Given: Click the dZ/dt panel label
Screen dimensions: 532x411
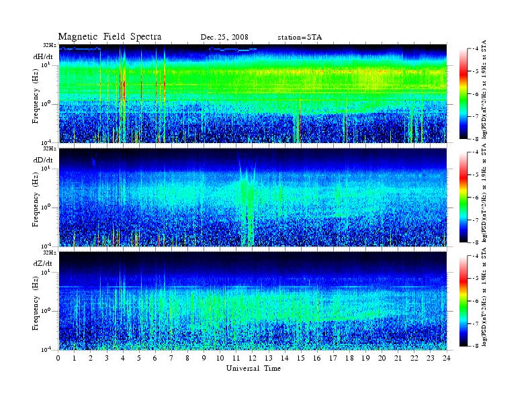Looking at the screenshot, I should [x=43, y=263].
